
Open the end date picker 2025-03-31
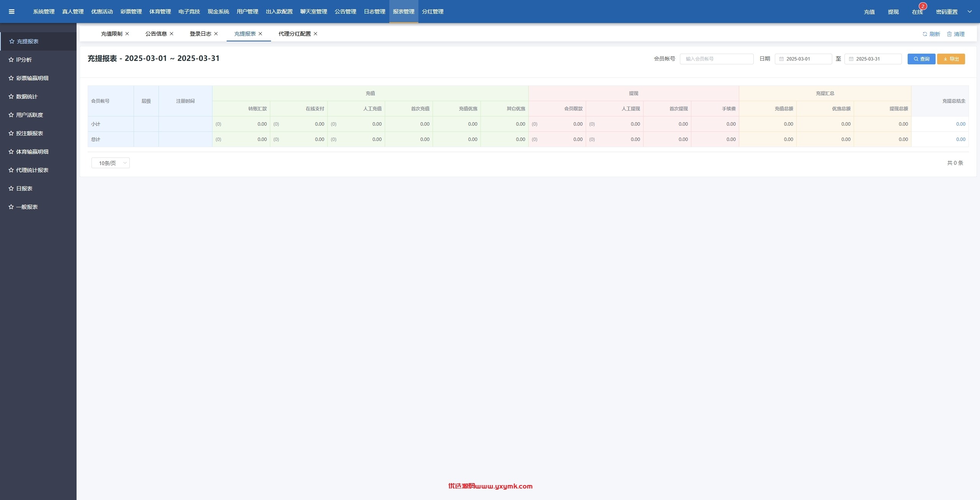coord(873,59)
